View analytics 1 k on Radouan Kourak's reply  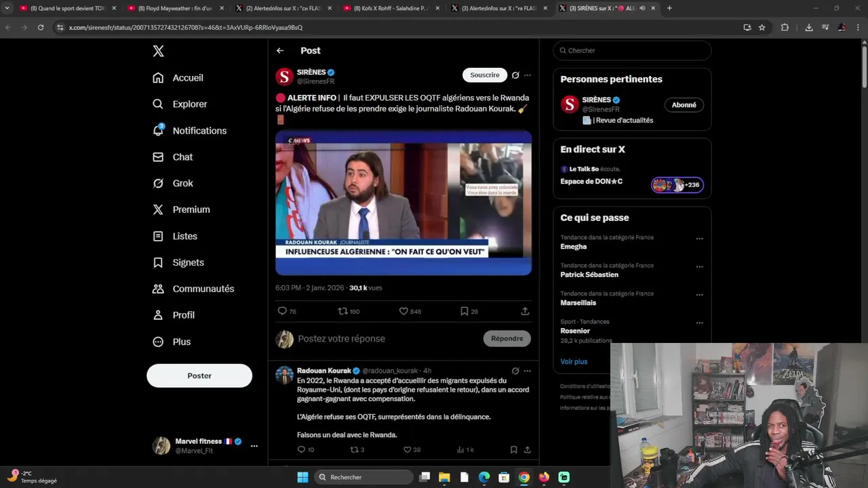tap(465, 449)
